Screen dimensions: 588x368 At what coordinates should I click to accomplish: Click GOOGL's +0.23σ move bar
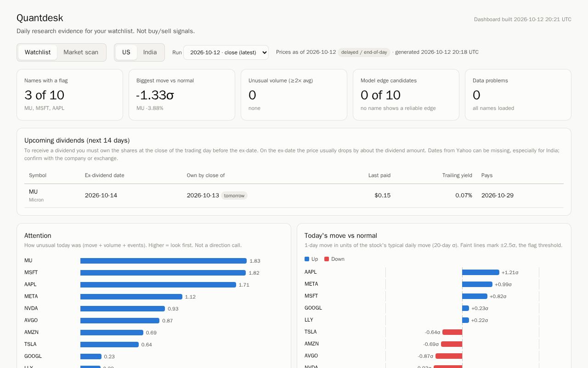(x=465, y=308)
